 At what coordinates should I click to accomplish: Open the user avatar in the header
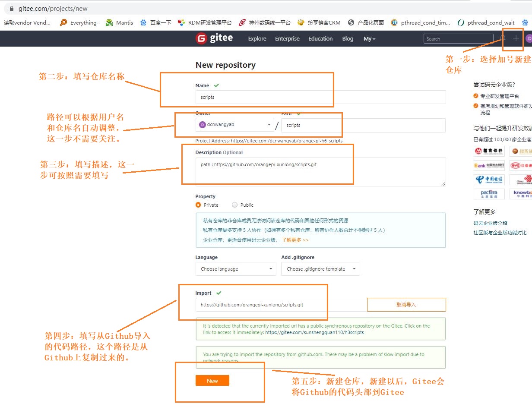click(529, 38)
